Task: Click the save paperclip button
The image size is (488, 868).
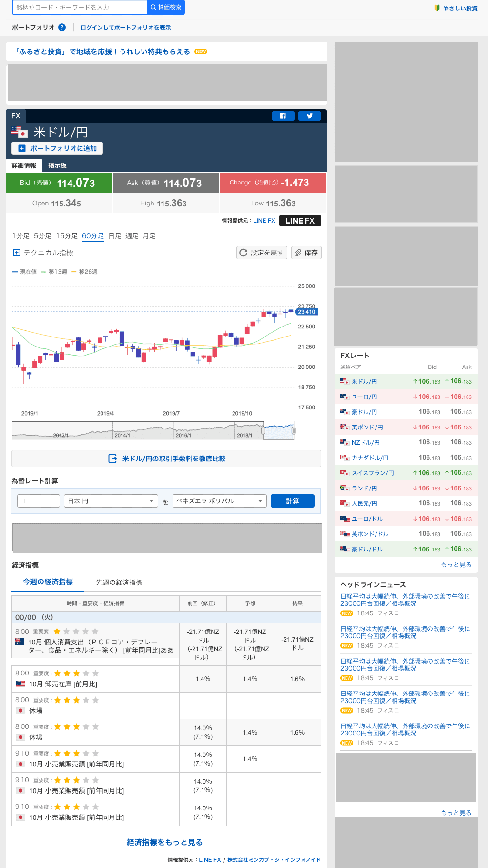Action: (306, 253)
